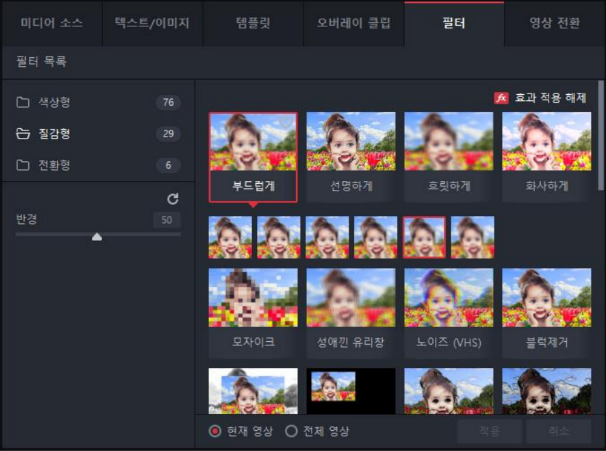This screenshot has width=606, height=451.
Task: Click the reset icon above 반경 value
Action: [173, 199]
